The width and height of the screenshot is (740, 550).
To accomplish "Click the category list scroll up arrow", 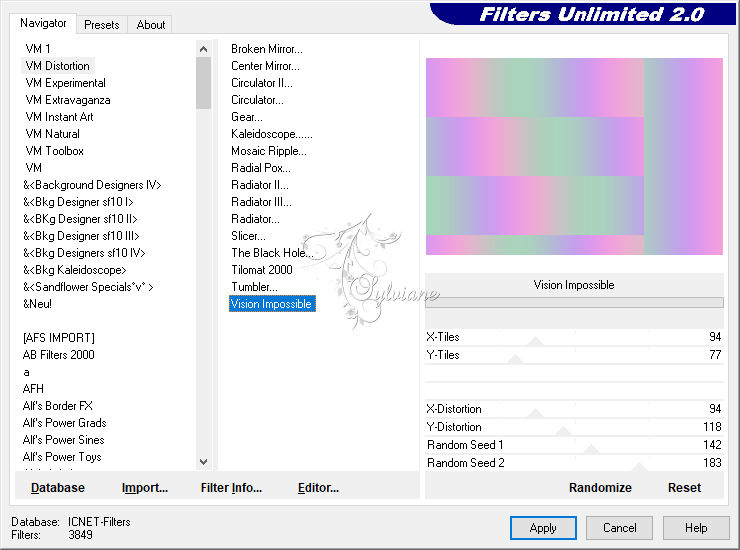I will 203,49.
